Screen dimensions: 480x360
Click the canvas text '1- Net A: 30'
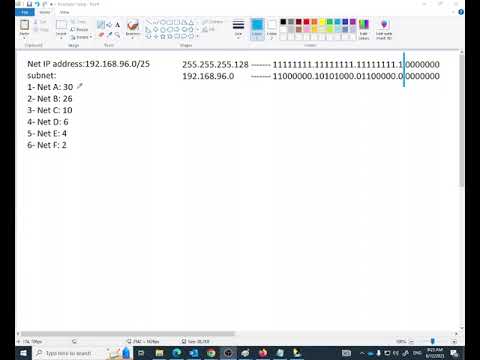(x=50, y=87)
